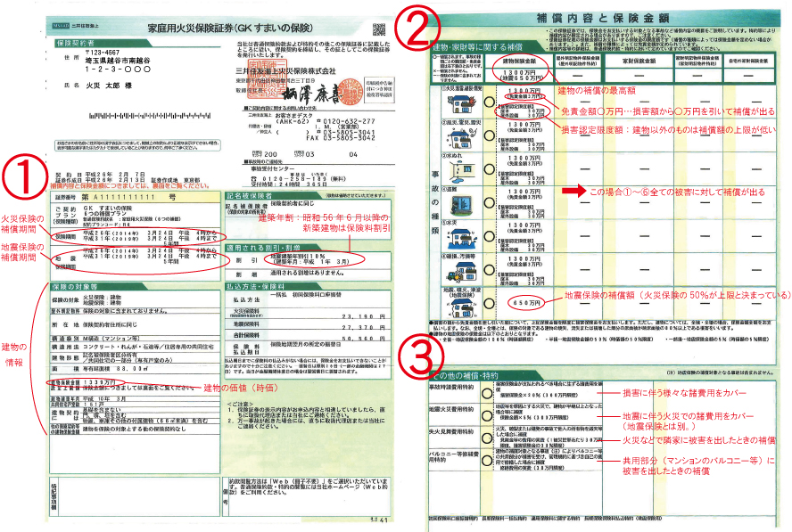Click the signature 柄澤康喜
The image size is (792, 532).
pyautogui.click(x=310, y=94)
